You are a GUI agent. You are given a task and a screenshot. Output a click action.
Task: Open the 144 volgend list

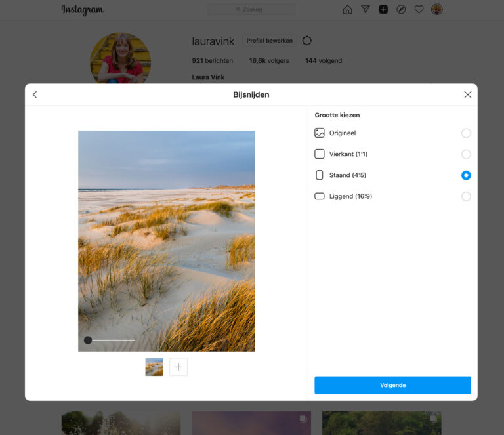324,61
